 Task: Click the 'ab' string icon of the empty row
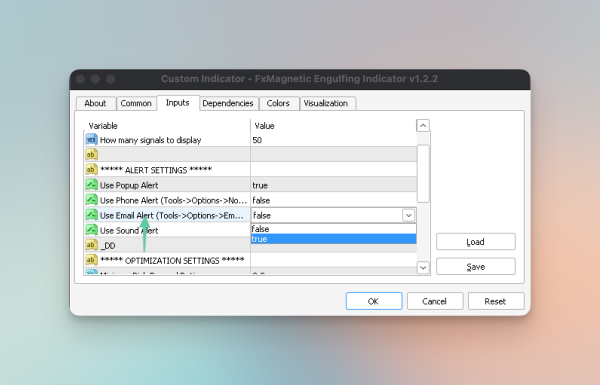[x=91, y=155]
